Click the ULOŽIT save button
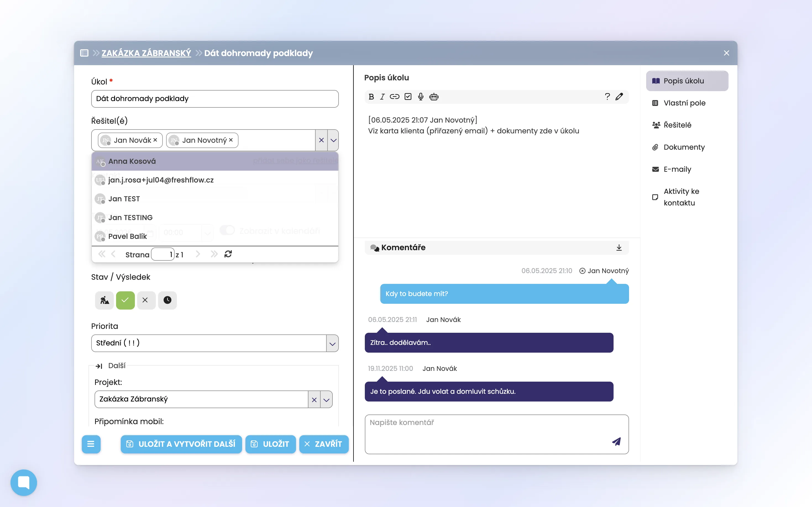 (271, 444)
